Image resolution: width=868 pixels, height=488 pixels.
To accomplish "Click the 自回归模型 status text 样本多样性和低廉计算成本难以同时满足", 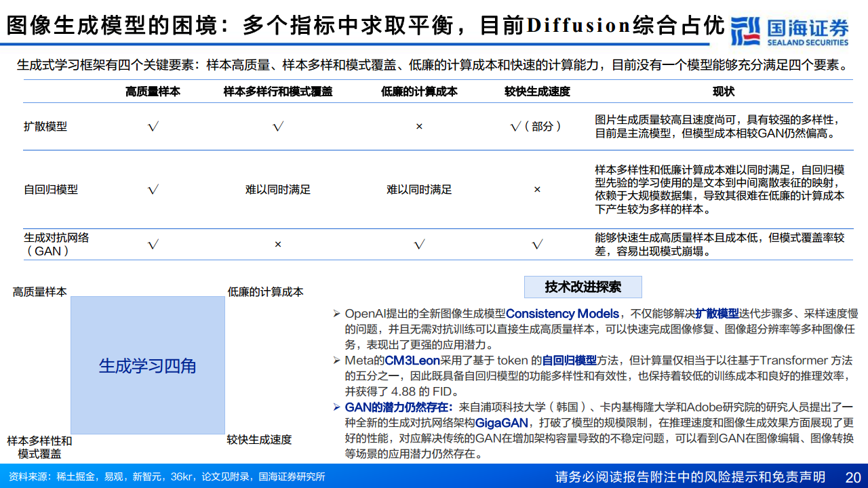I will [x=720, y=189].
